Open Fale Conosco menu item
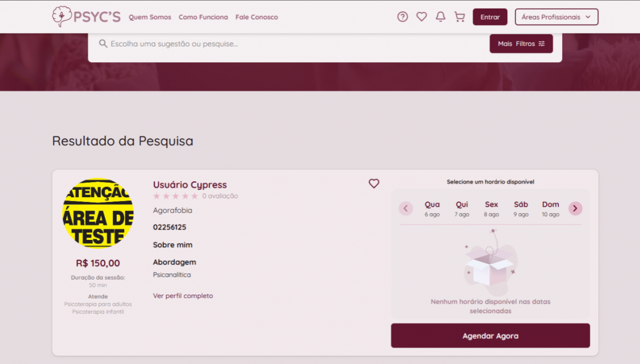This screenshot has height=364, width=640. coord(257,17)
